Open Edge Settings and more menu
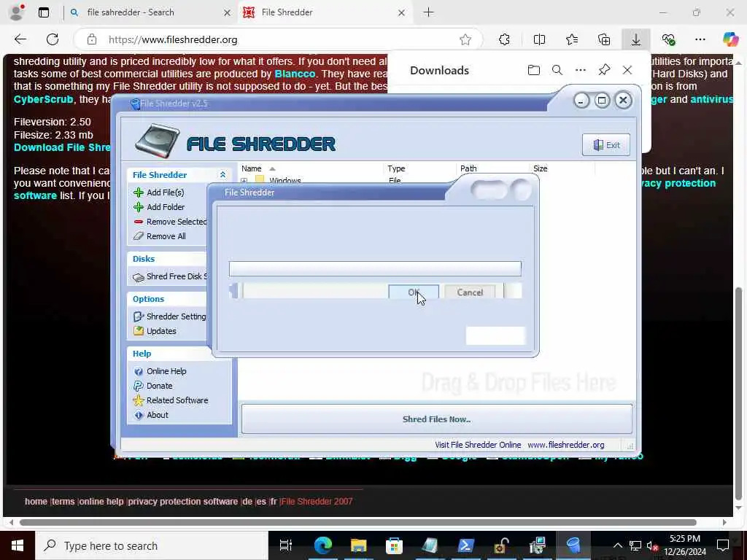This screenshot has height=560, width=747. point(700,39)
